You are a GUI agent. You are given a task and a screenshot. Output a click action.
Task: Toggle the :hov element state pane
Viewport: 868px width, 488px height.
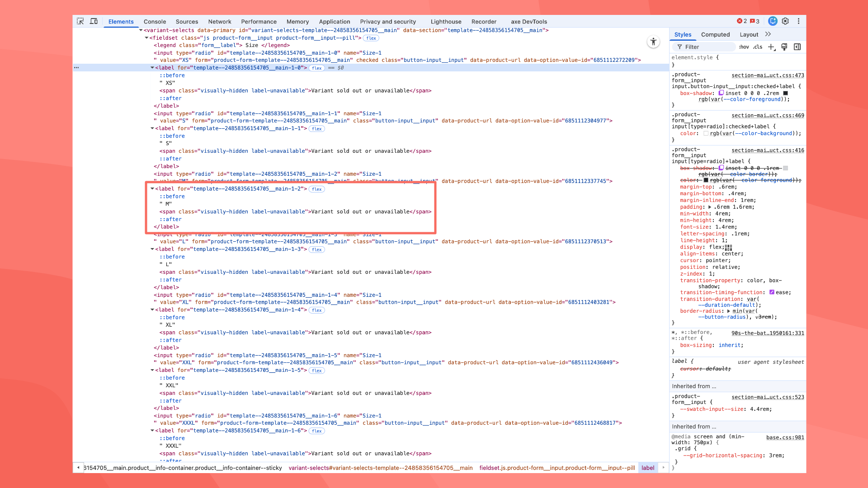[x=744, y=47]
